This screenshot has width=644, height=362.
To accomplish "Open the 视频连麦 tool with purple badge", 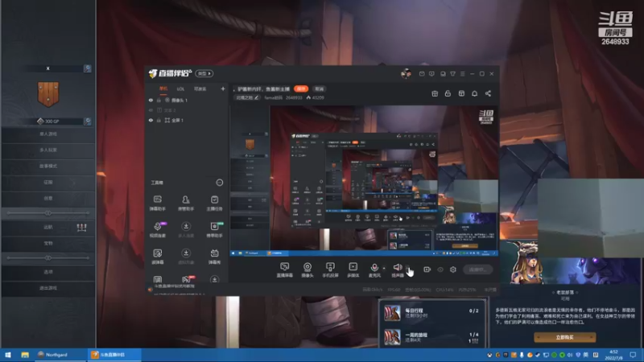I will (157, 229).
